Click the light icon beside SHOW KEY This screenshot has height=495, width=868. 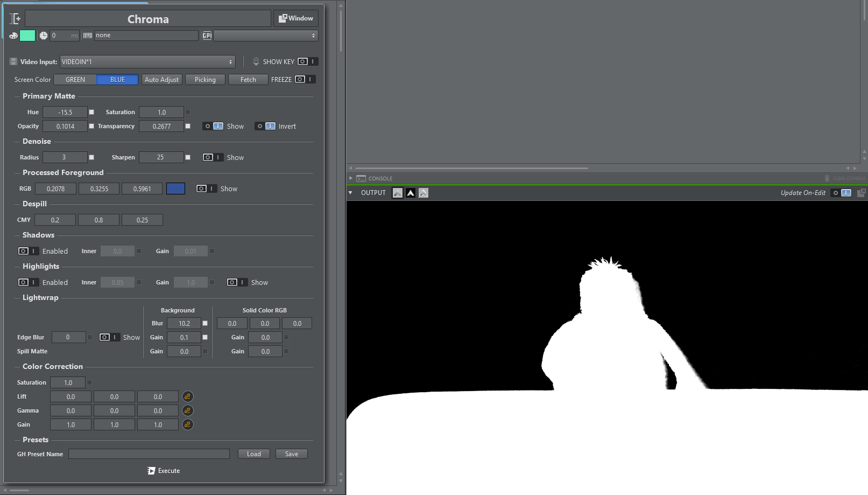pos(256,62)
